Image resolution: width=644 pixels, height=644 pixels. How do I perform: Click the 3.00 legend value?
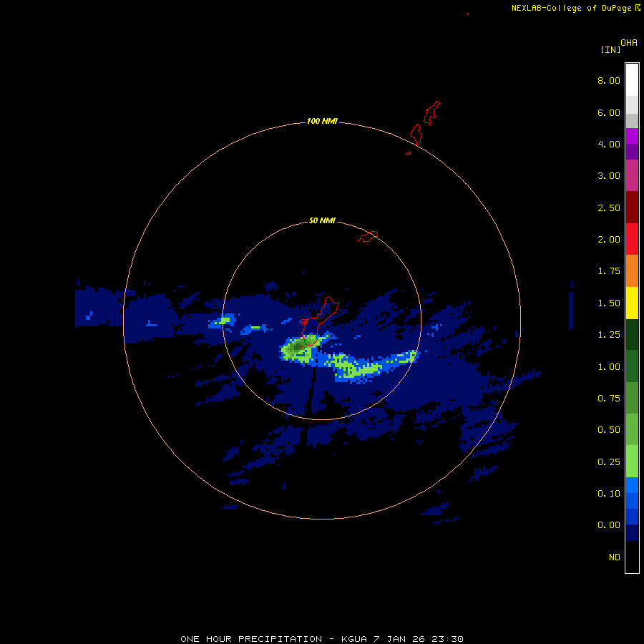click(609, 176)
